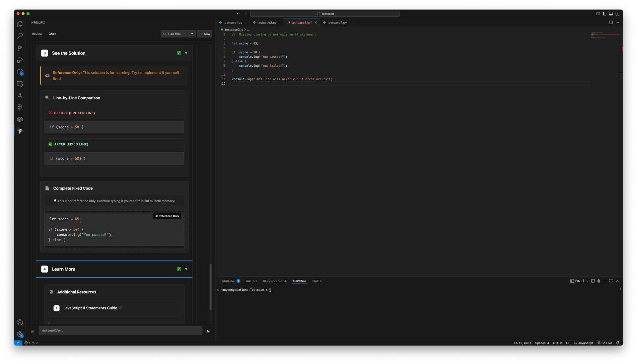Switch to the Review tab
The image size is (637, 364).
37,34
